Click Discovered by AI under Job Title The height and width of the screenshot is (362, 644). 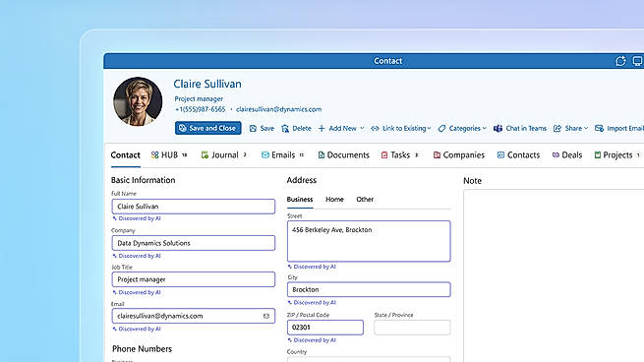tap(137, 292)
